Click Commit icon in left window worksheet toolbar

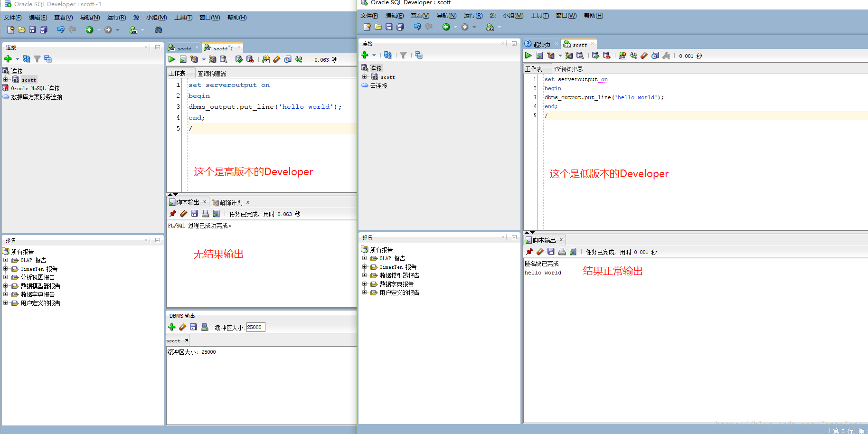coord(239,59)
